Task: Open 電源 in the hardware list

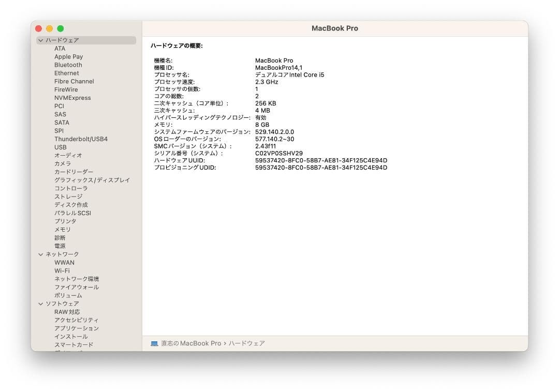Action: coord(60,246)
